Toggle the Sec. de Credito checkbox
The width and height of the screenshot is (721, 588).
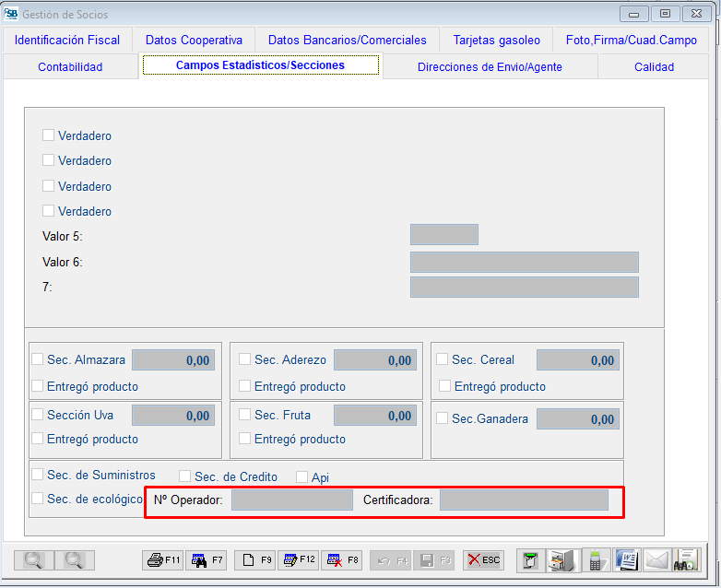click(x=184, y=476)
